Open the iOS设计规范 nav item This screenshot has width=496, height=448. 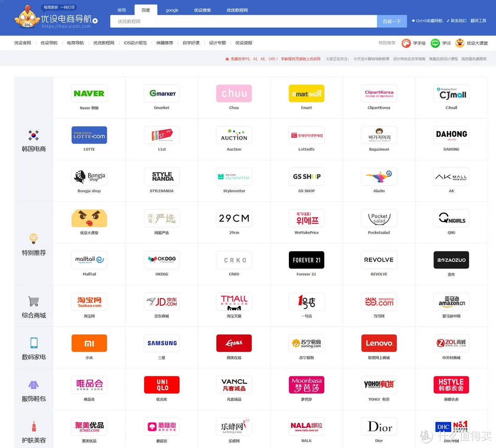(x=135, y=43)
